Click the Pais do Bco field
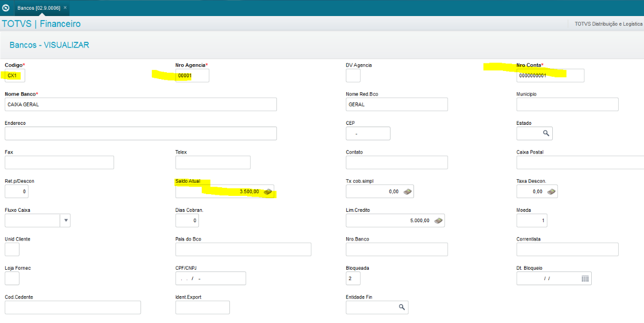Viewport: 644px width, 323px height. (243, 249)
